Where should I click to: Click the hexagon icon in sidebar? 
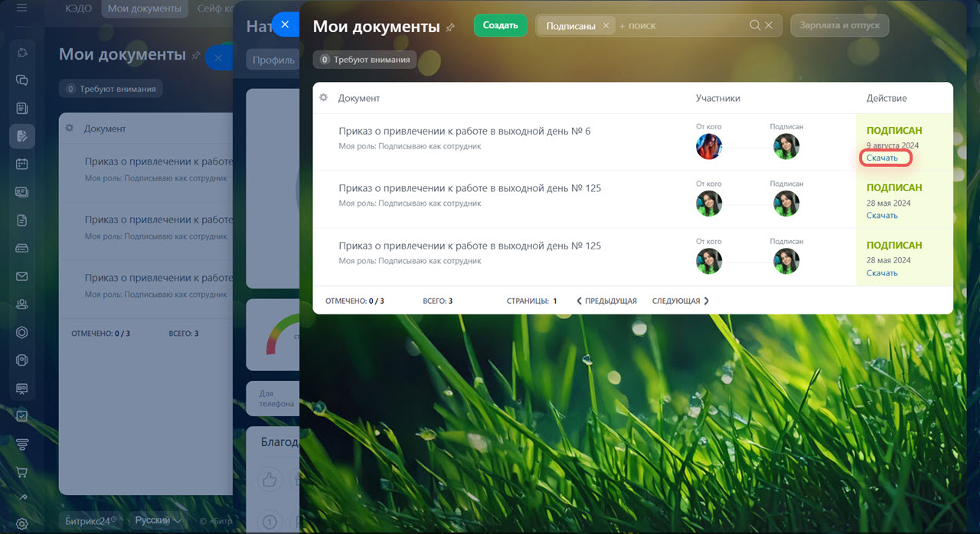pyautogui.click(x=22, y=332)
